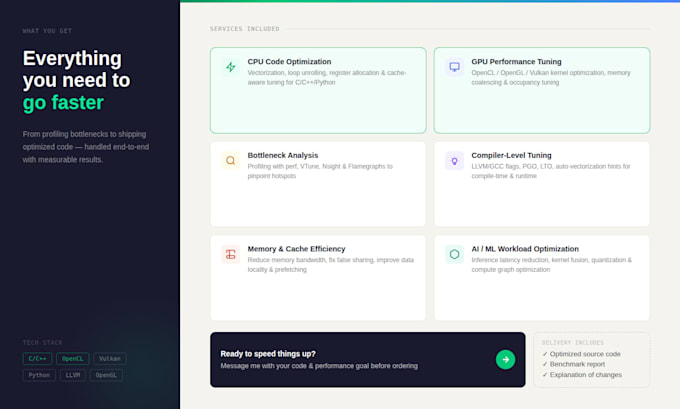Click the 'OpenCL / OpenGL / Vulkan kernel' description
Image resolution: width=680 pixels, height=409 pixels.
(551, 78)
